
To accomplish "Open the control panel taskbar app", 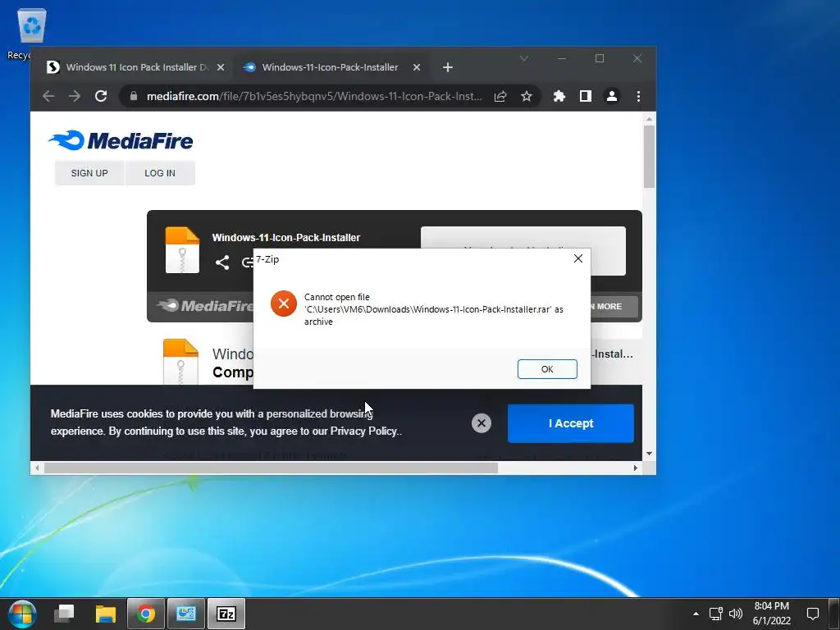I will (186, 614).
